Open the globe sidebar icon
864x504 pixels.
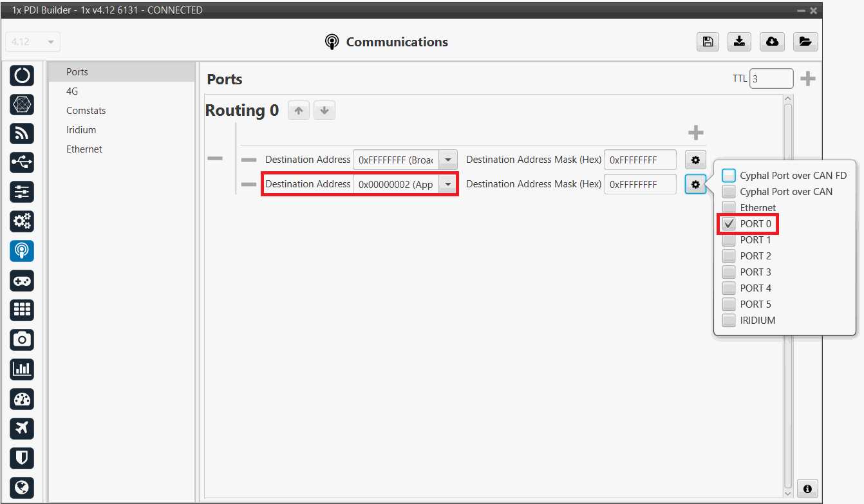22,487
